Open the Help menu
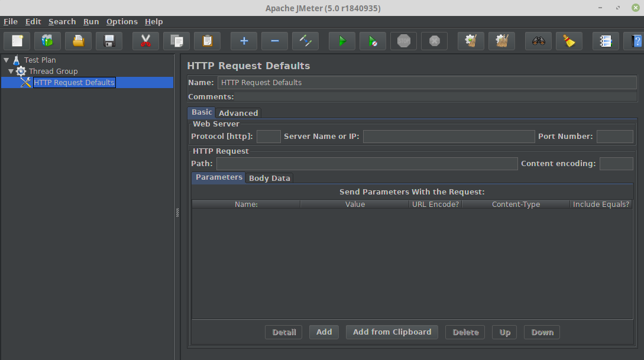The height and width of the screenshot is (360, 644). coord(154,22)
